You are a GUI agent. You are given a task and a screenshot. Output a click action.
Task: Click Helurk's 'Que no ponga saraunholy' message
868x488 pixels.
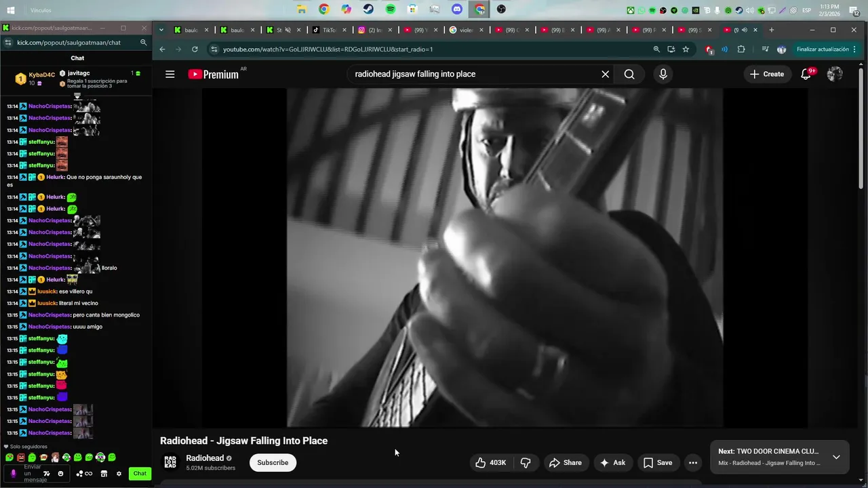75,180
